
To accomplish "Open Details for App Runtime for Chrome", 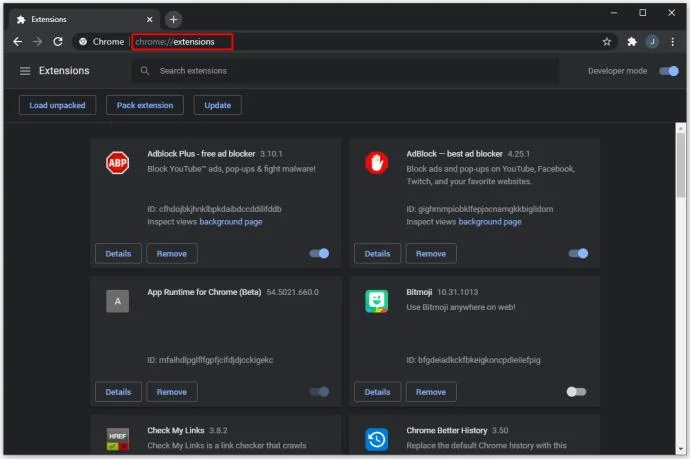I will [x=118, y=392].
